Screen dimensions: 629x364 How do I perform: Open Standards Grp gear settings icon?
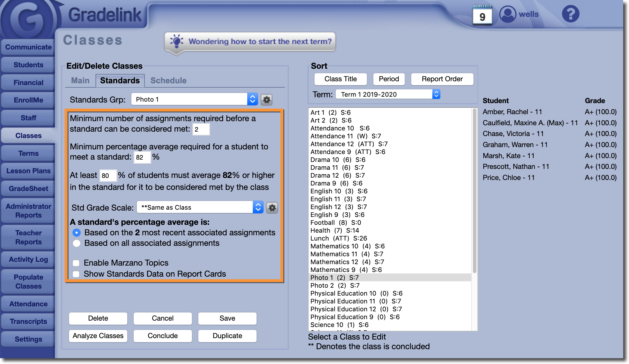[266, 100]
